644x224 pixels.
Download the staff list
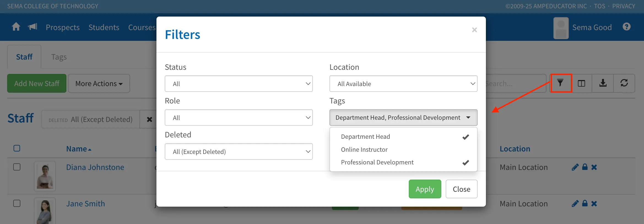coord(603,83)
